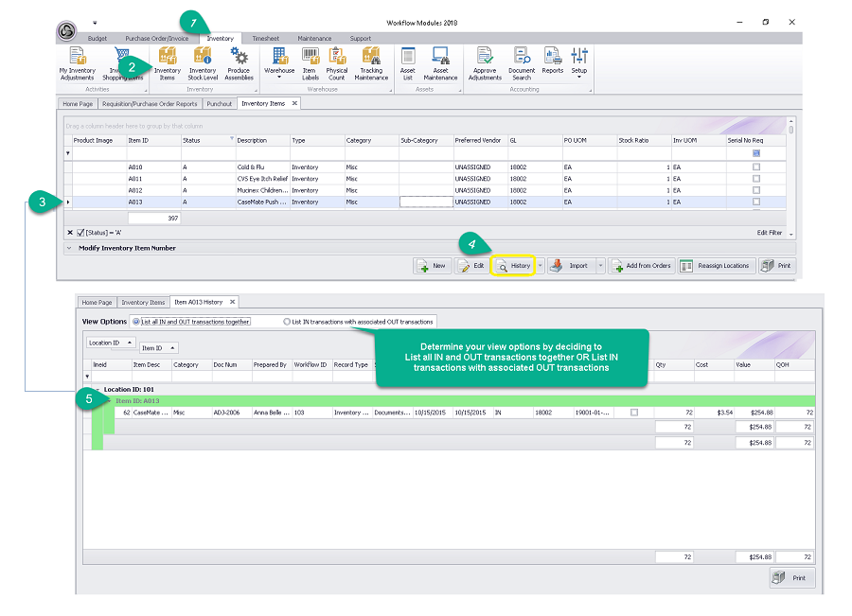Click the History button
852x616 pixels.
[x=513, y=266]
